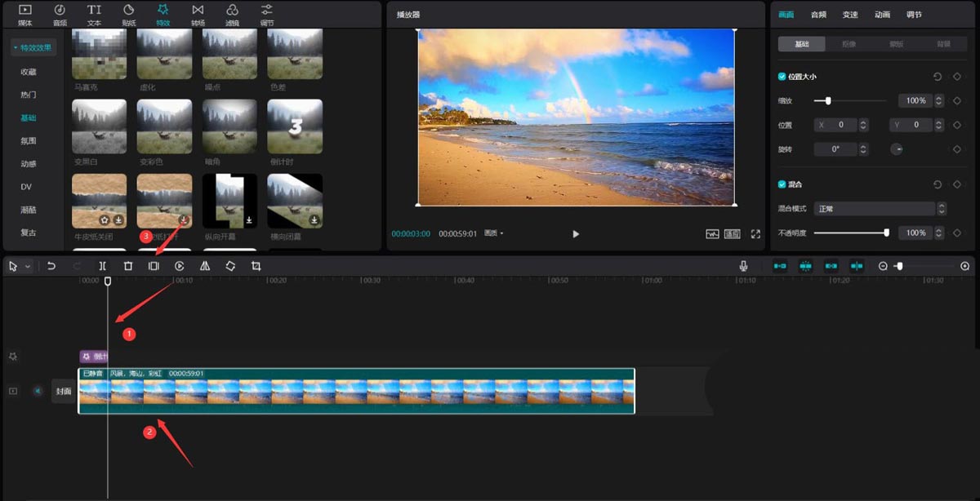The image size is (980, 501).
Task: Toggle mute on the video track speaker
Action: point(38,391)
